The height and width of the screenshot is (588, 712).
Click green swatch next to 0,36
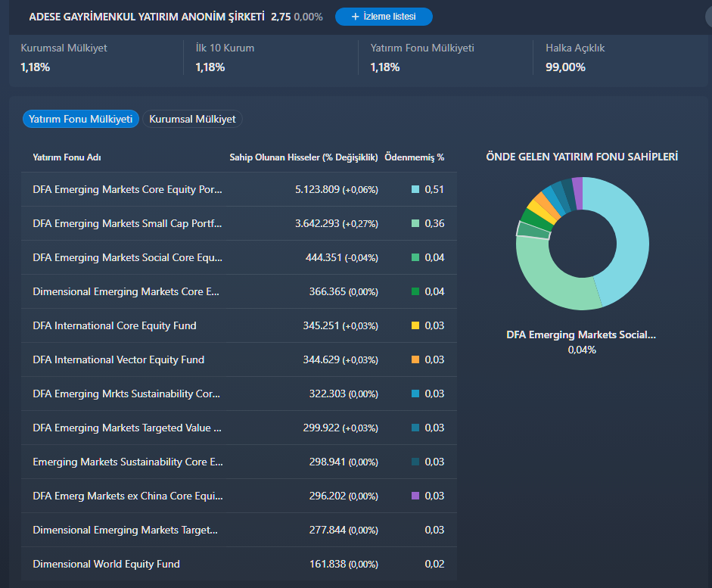(x=415, y=223)
